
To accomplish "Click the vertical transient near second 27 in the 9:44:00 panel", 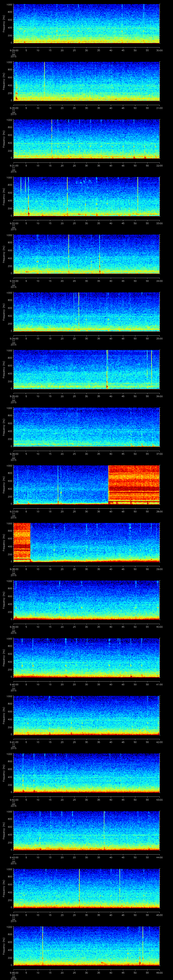I will point(79,888).
